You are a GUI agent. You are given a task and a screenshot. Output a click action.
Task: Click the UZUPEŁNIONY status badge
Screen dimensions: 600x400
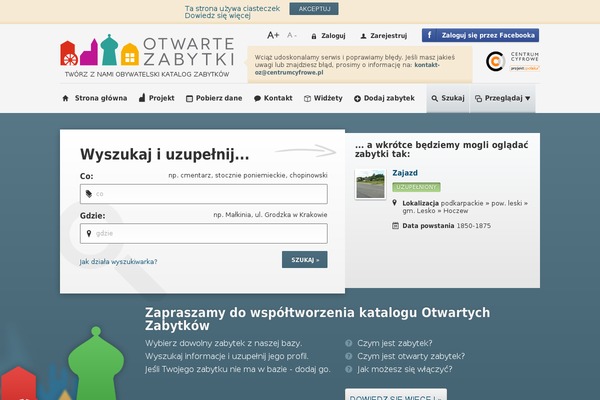point(416,187)
